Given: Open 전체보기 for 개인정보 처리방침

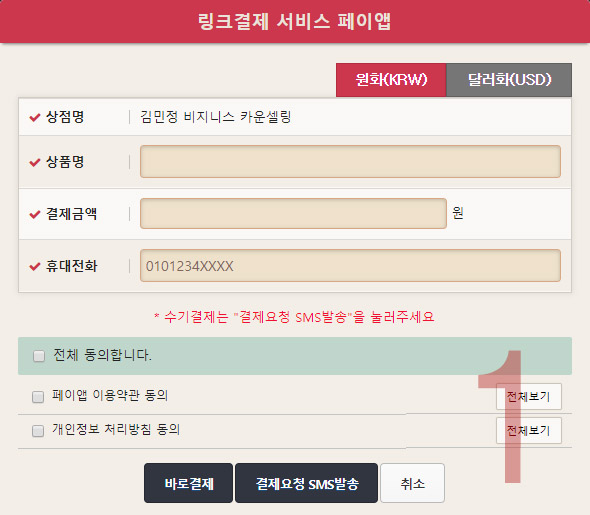Looking at the screenshot, I should pos(529,430).
